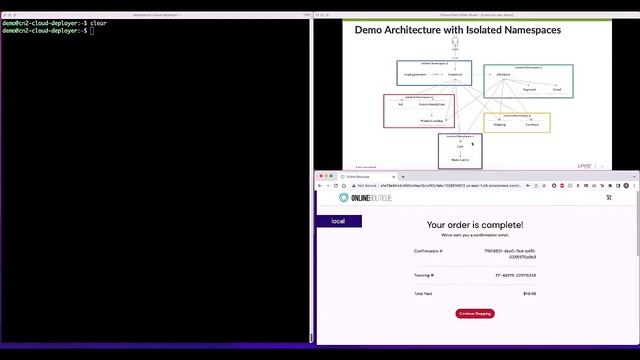Click the first red extension icon
The image size is (640, 360).
click(554, 186)
